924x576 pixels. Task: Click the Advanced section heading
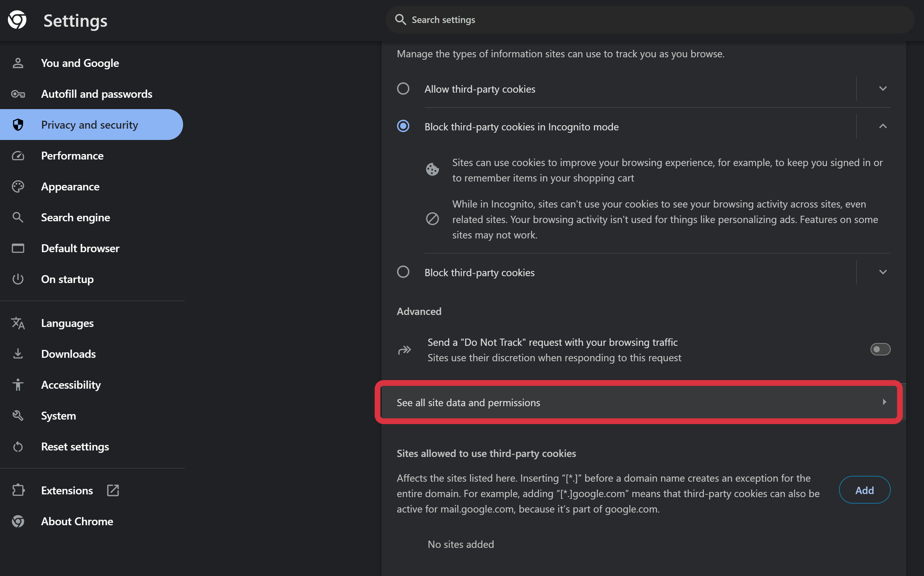pyautogui.click(x=419, y=311)
